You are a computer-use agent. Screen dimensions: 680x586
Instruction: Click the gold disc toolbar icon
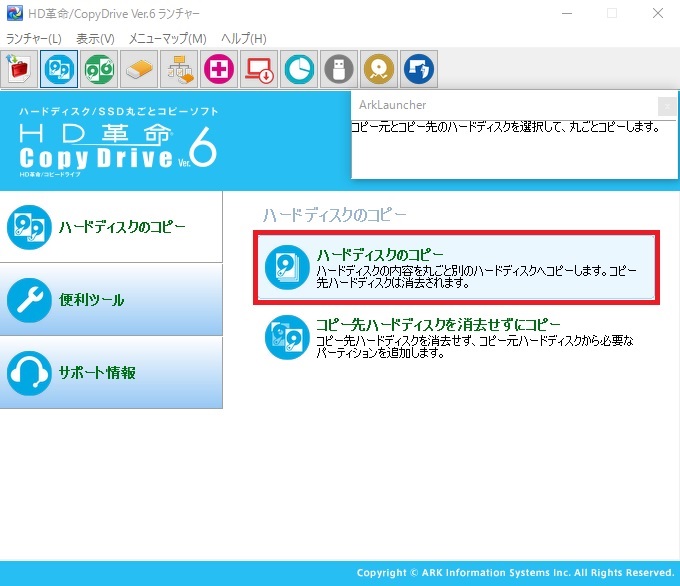379,69
